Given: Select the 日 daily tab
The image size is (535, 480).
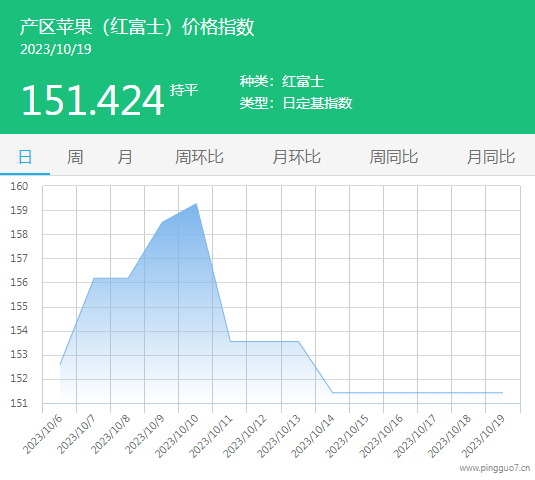Looking at the screenshot, I should [25, 157].
